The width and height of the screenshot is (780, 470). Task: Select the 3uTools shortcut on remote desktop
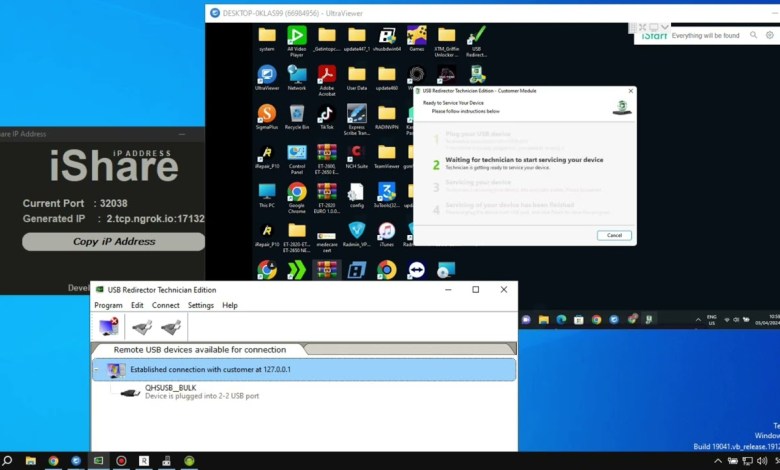tap(387, 195)
